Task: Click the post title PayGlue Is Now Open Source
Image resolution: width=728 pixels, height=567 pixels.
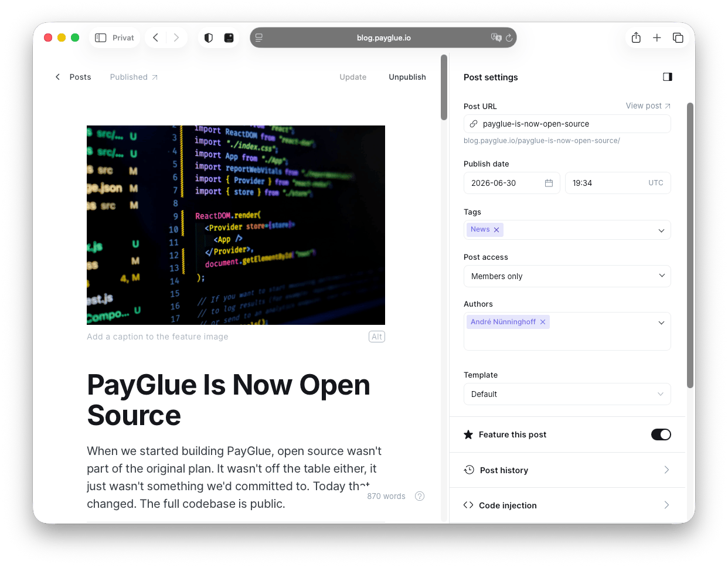Action: point(229,400)
